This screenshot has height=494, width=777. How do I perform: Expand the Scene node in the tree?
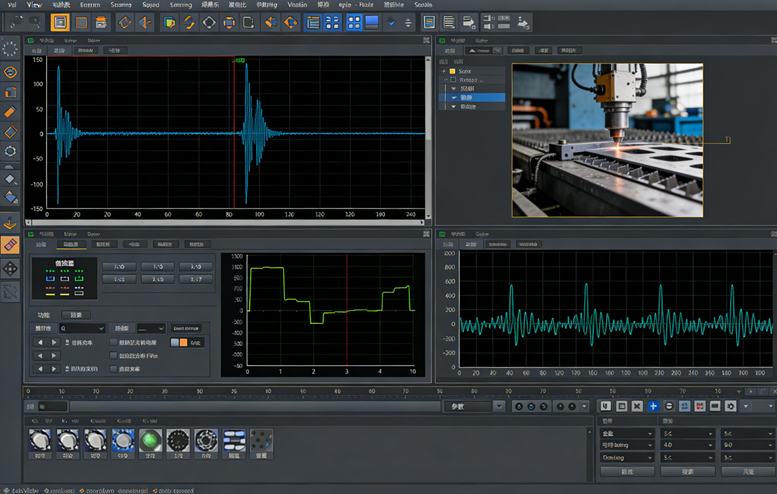pos(443,72)
